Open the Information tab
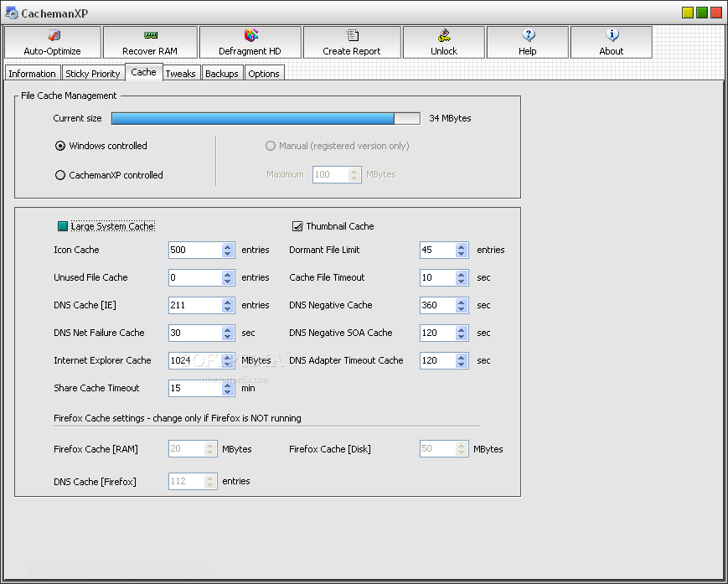Screen dimensions: 728x584 click(32, 74)
